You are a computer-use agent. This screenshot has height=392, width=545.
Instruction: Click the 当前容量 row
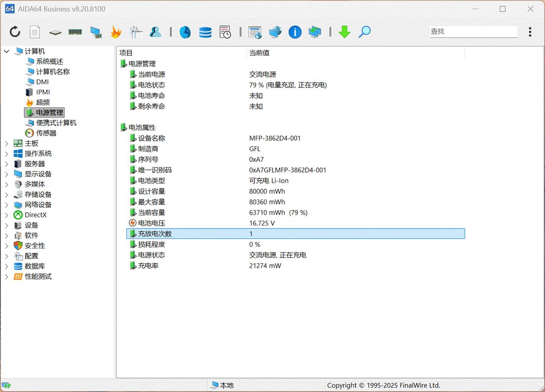coord(296,213)
